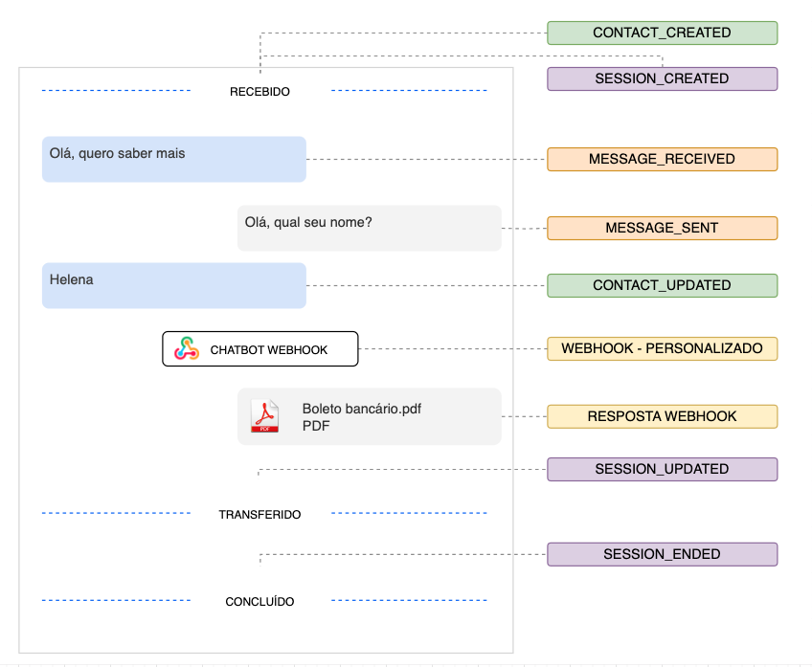Click the PDF file type text
Image resolution: width=812 pixels, height=667 pixels.
click(316, 426)
